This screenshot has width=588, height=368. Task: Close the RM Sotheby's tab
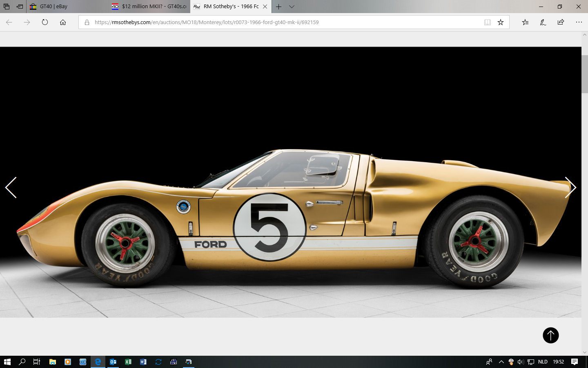point(265,7)
